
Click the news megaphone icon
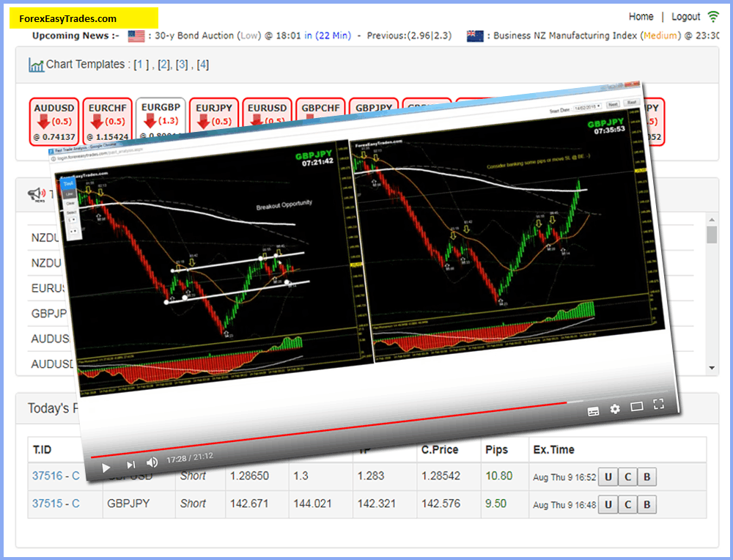(37, 194)
